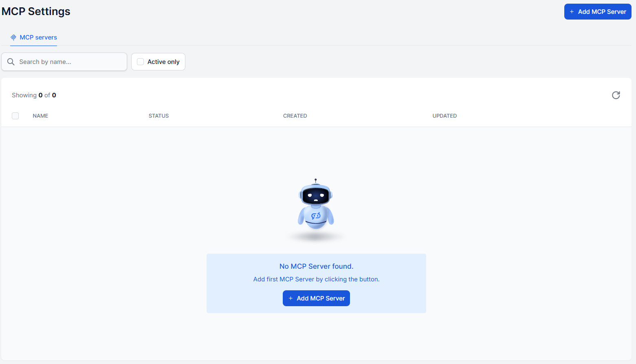Tick the Active only checkbox
This screenshot has width=636, height=364.
(140, 62)
